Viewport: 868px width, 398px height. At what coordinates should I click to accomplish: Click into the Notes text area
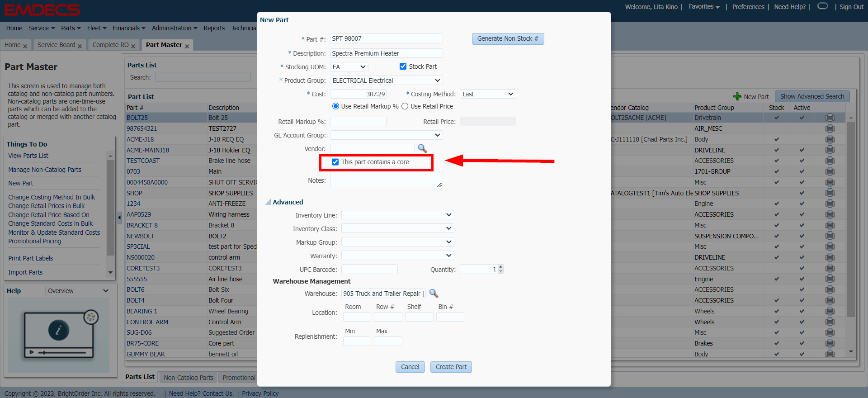386,180
